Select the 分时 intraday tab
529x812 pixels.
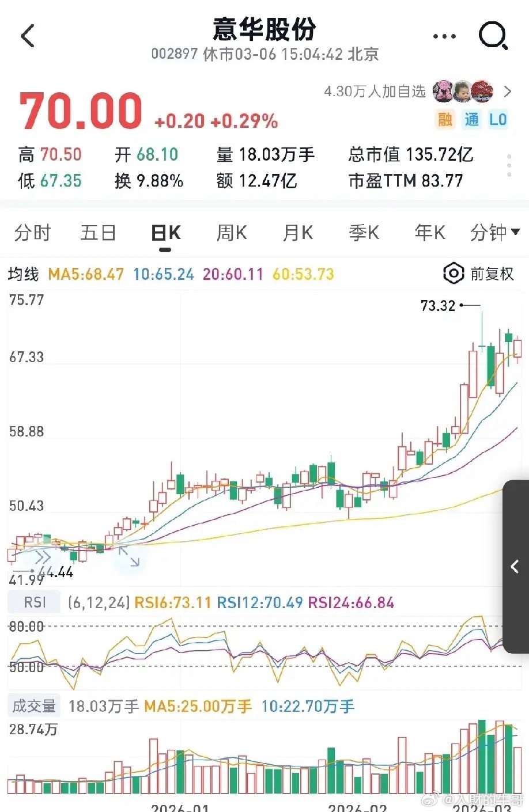point(33,233)
